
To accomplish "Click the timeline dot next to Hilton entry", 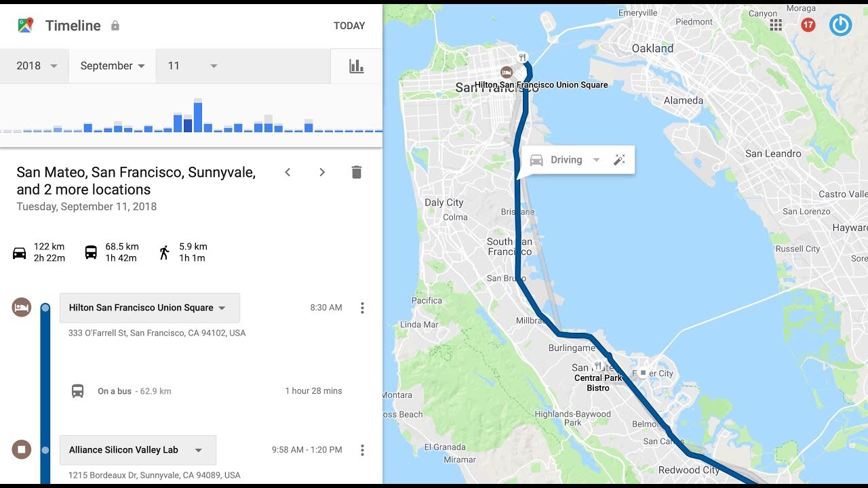I will click(x=45, y=308).
